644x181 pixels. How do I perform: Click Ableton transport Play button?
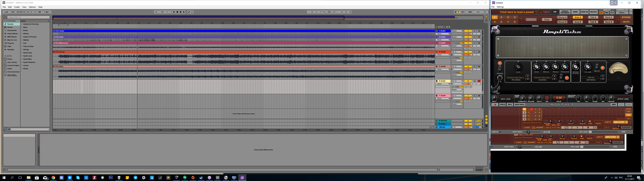[x=174, y=12]
